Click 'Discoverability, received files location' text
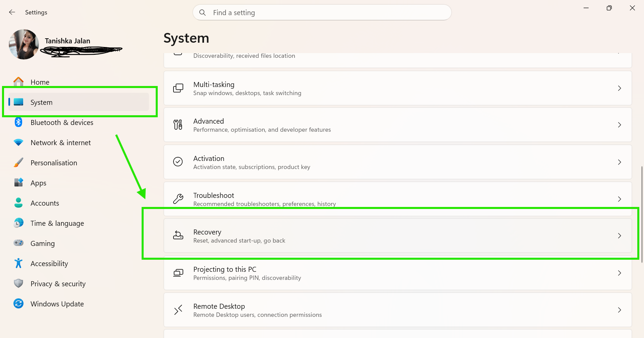 244,56
